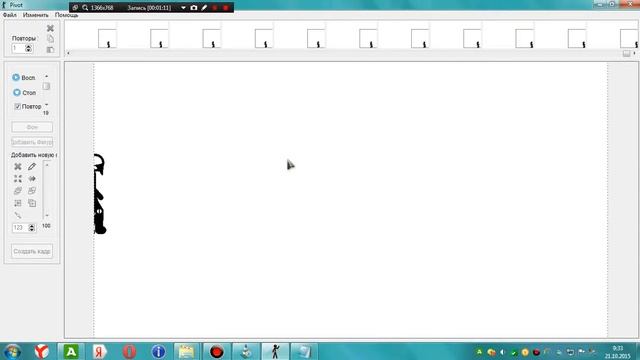The image size is (640, 360).
Task: Open the Изменить menu
Action: point(36,15)
